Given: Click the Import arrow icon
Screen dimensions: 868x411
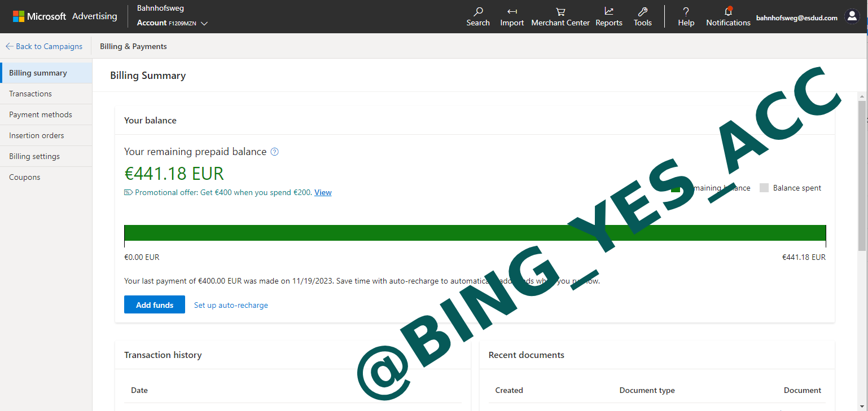Looking at the screenshot, I should (512, 12).
